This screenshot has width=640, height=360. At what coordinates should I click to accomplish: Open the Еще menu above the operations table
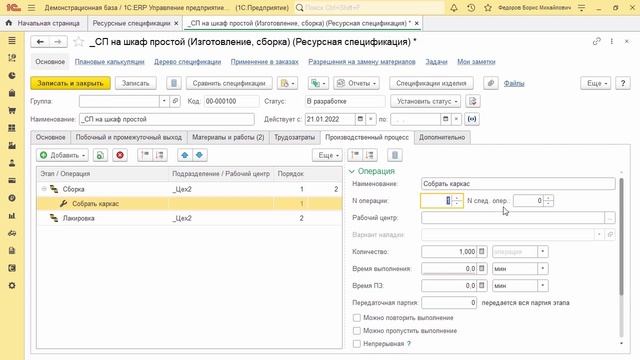pos(328,155)
